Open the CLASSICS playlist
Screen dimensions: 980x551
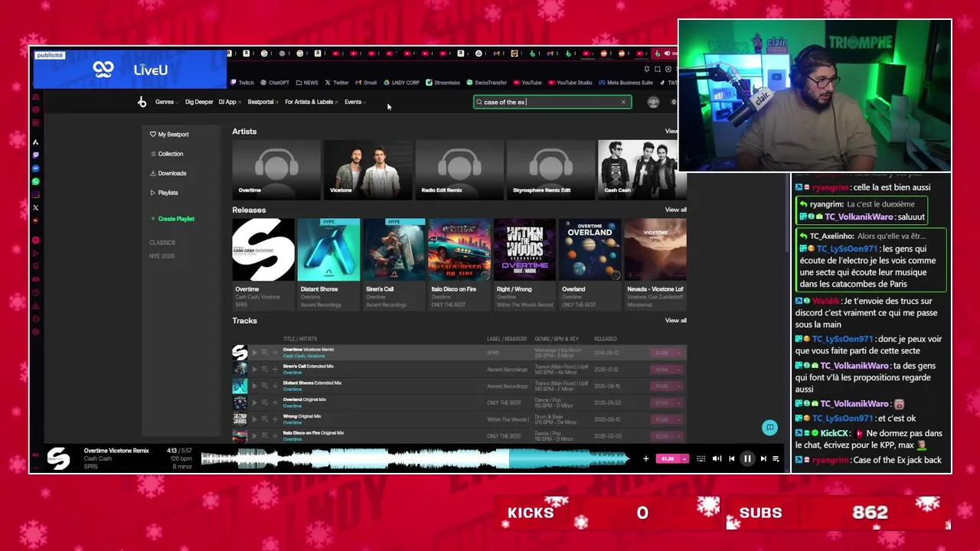pyautogui.click(x=162, y=243)
